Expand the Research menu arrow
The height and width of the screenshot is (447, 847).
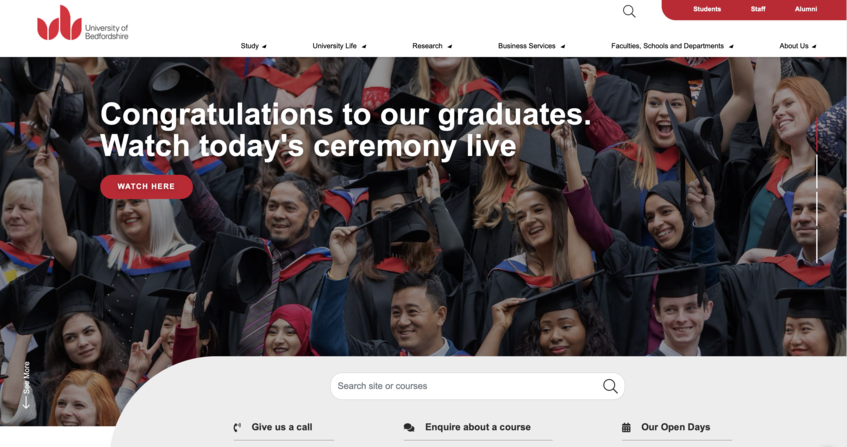pyautogui.click(x=449, y=46)
